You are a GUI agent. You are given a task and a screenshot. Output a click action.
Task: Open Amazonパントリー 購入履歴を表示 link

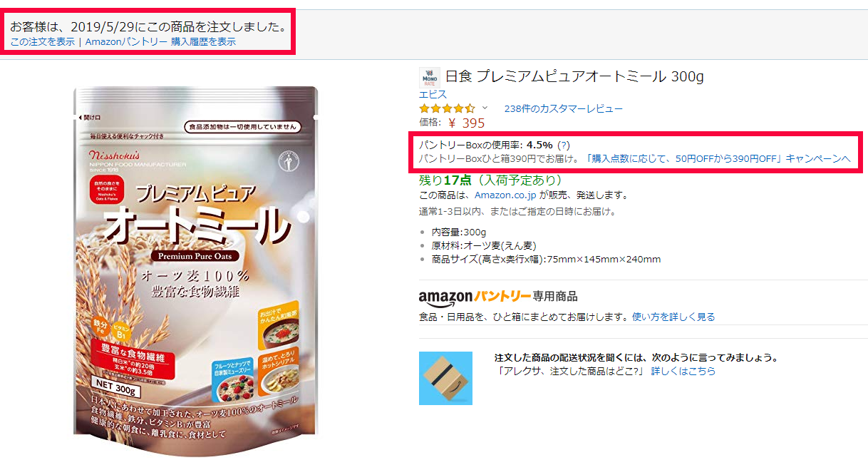click(160, 41)
